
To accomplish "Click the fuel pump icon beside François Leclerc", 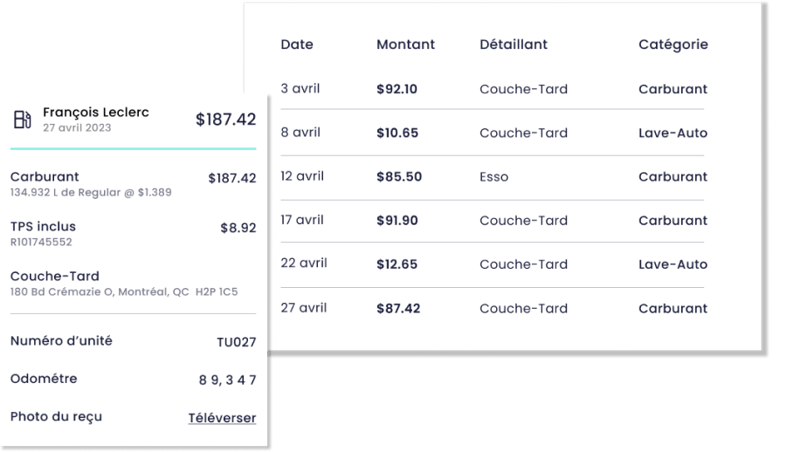I will 22,119.
